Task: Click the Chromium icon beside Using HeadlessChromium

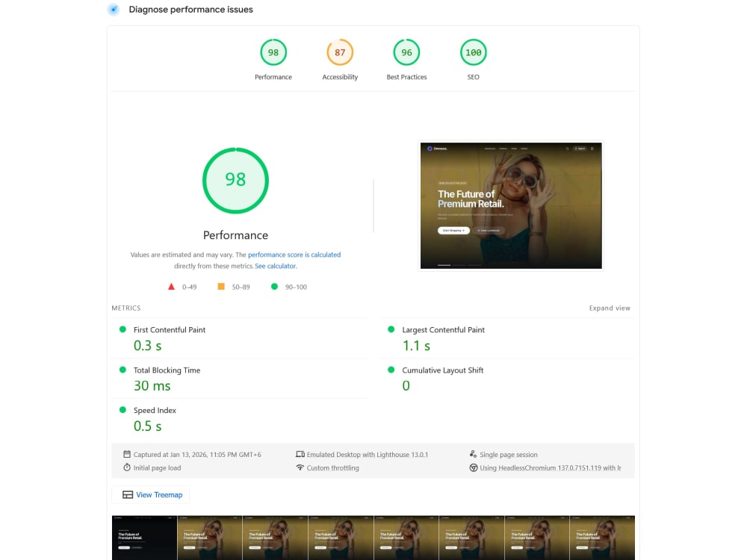Action: pyautogui.click(x=473, y=467)
